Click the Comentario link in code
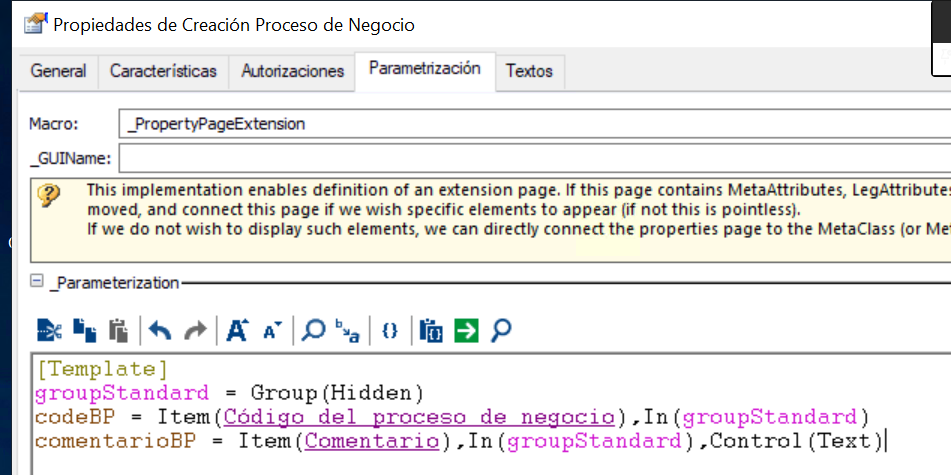 [371, 441]
